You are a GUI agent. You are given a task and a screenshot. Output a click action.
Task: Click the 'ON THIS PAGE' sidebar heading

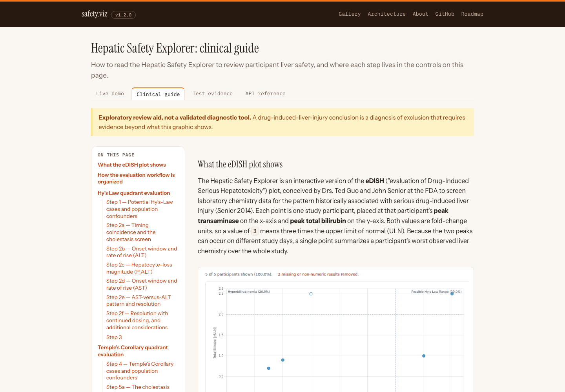click(x=116, y=155)
